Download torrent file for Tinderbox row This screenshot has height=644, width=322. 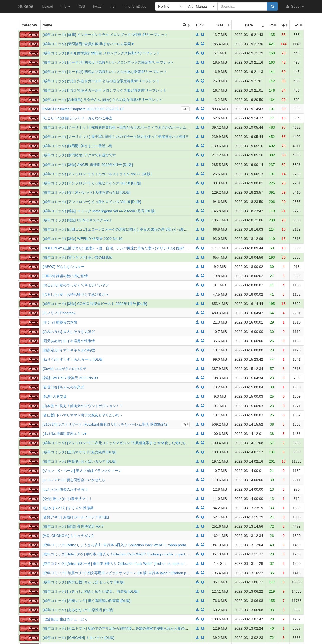[x=197, y=313]
